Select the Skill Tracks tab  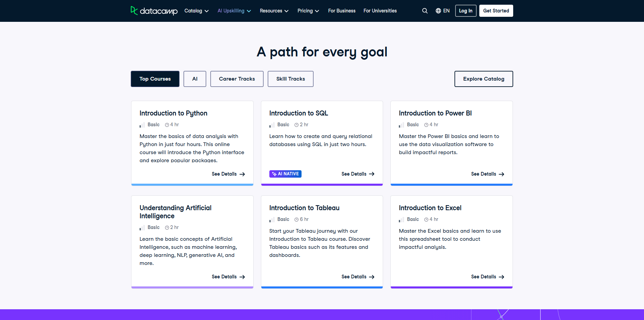pos(290,79)
